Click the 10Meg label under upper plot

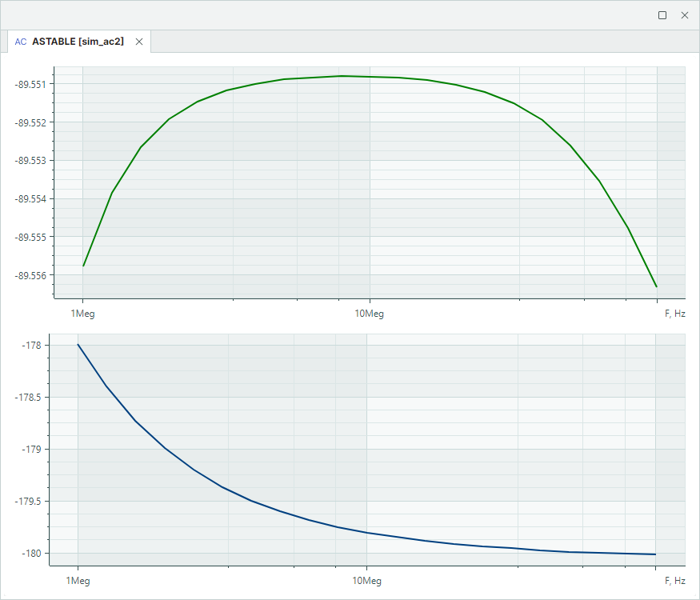coord(369,314)
